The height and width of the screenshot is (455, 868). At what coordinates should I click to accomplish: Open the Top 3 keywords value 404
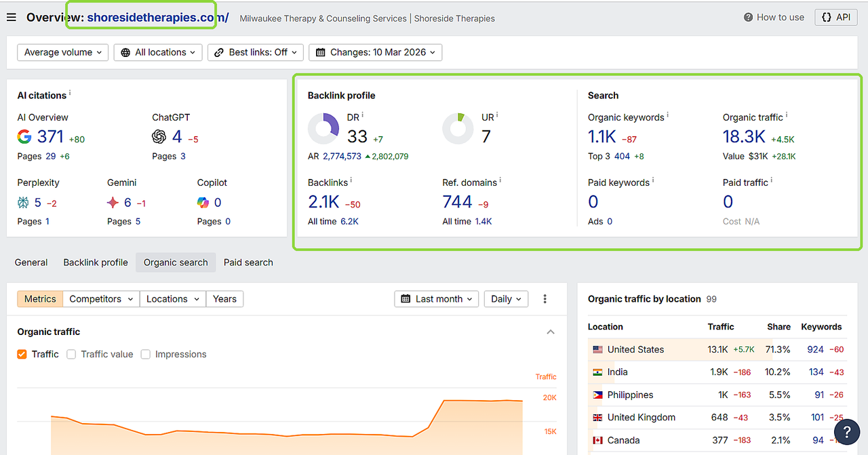coord(622,156)
